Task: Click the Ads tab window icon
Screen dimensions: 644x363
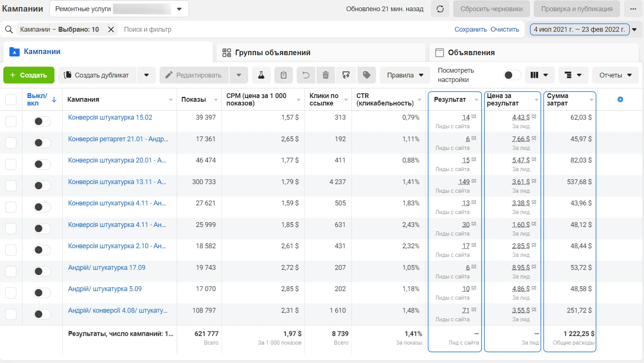Action: (x=440, y=53)
